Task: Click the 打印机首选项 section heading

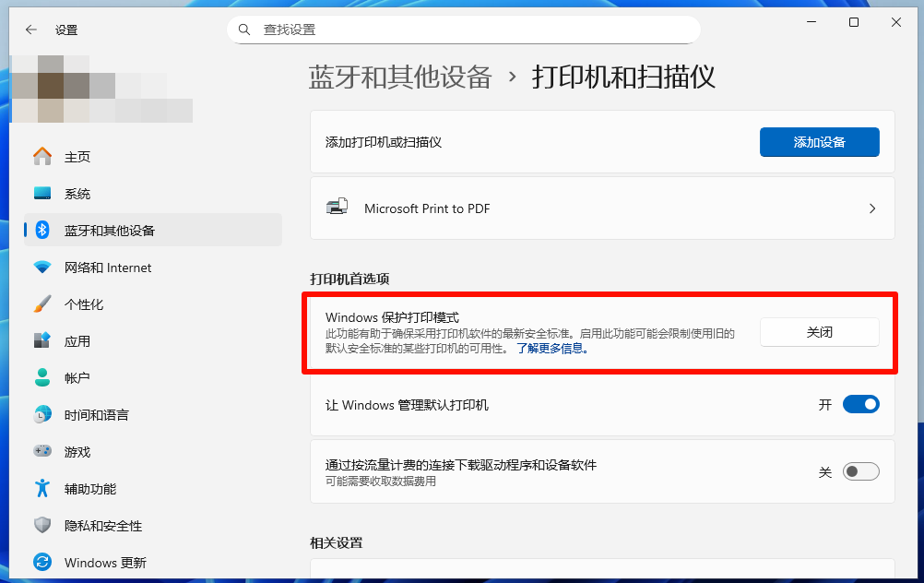Action: point(350,279)
